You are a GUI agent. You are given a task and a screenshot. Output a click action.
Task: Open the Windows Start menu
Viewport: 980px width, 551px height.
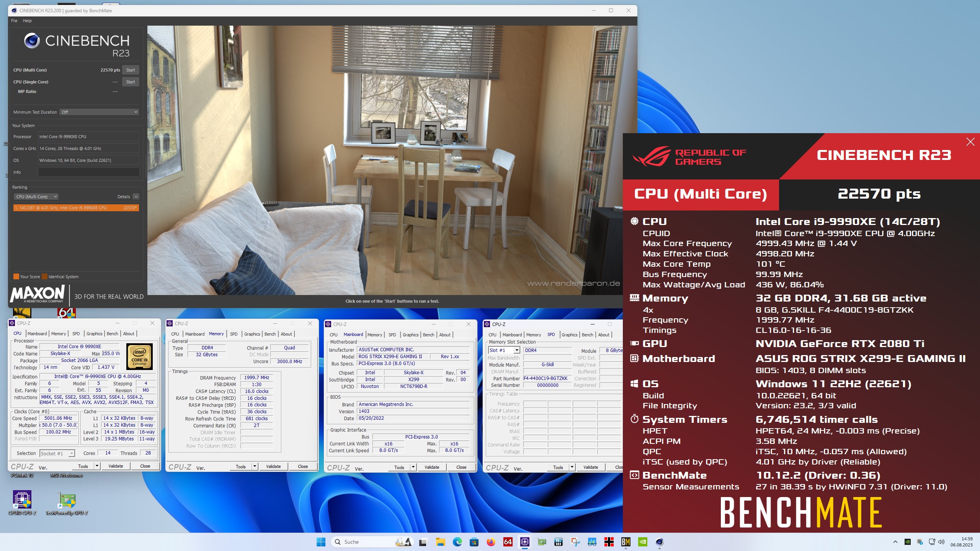coord(321,542)
